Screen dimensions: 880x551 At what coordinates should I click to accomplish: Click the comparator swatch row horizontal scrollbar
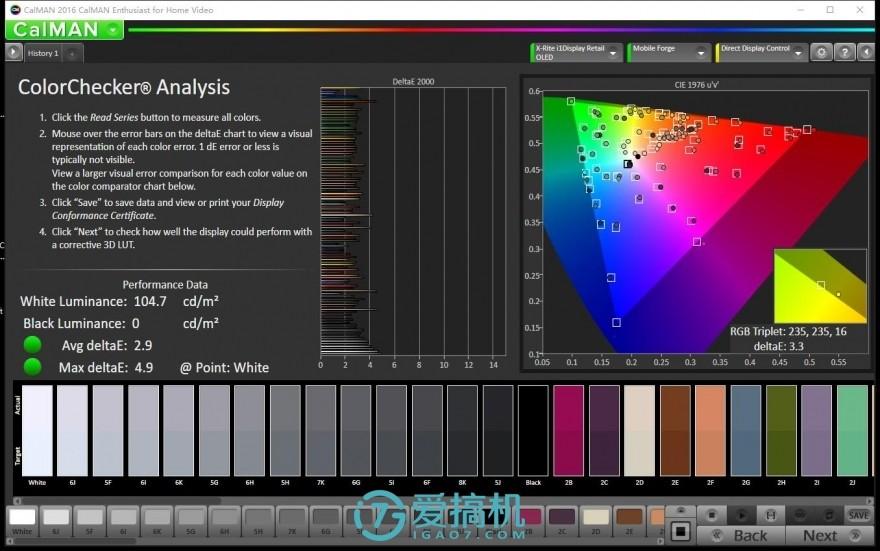[443, 500]
